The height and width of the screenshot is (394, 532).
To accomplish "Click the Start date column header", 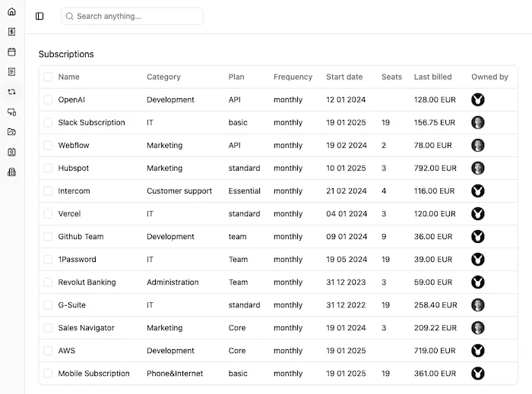I will click(x=344, y=77).
